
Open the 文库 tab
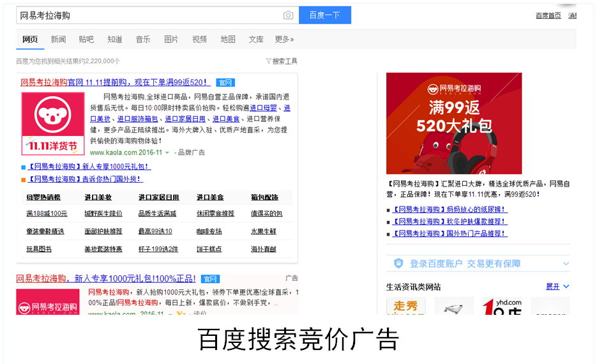point(256,39)
